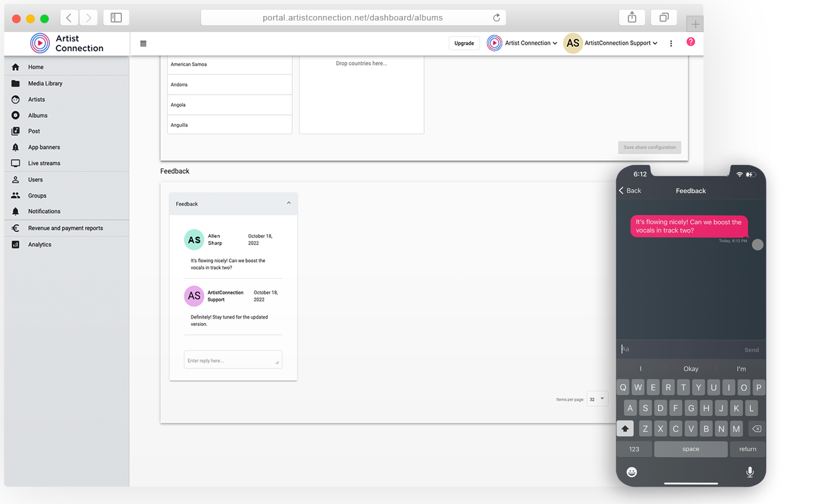Expand the ArtistConnection Support account dropdown

(x=621, y=43)
